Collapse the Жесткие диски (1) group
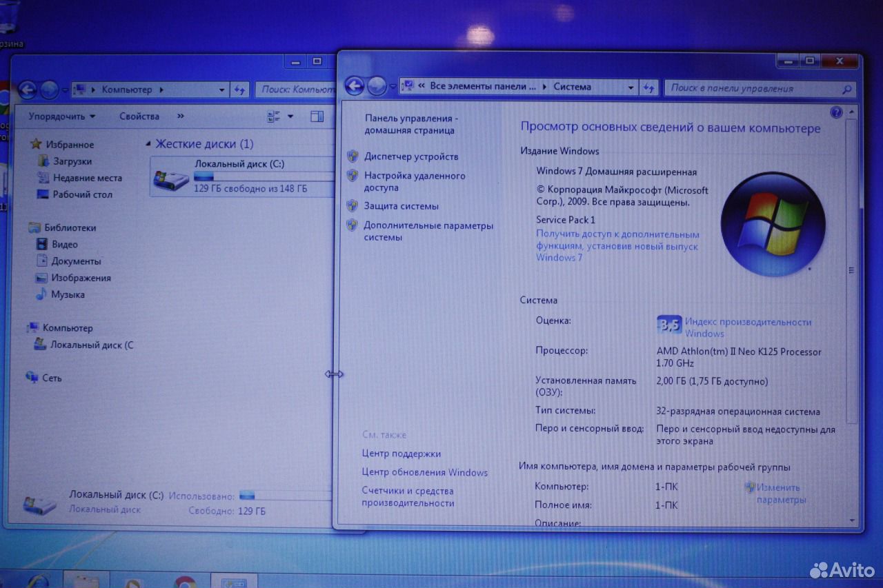This screenshot has width=883, height=588. [148, 144]
